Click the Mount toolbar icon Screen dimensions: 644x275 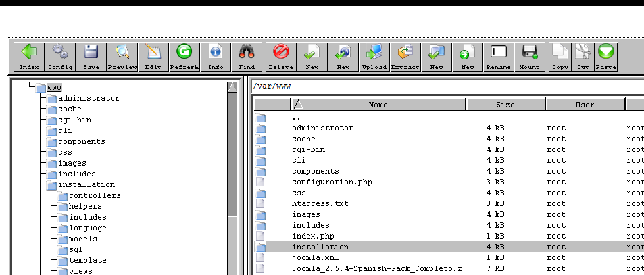[530, 57]
